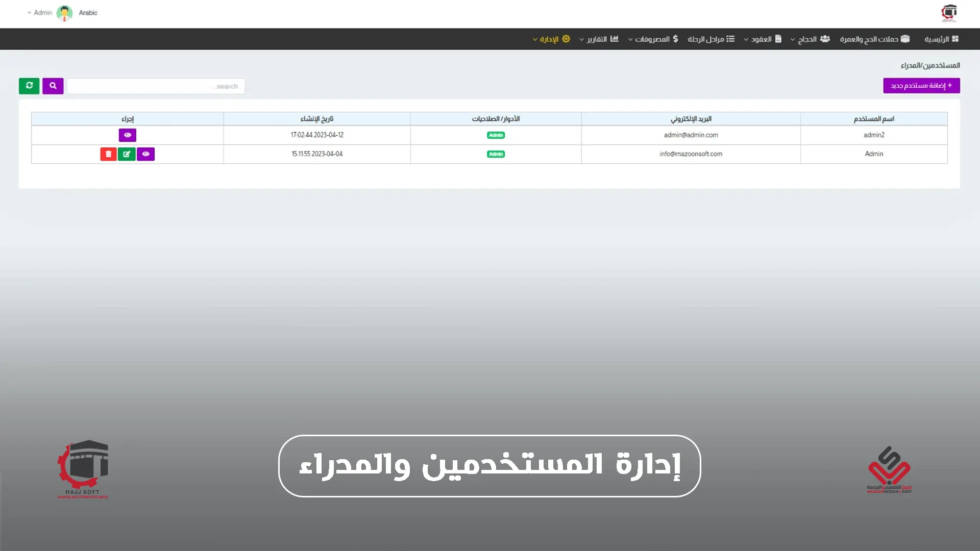Viewport: 980px width, 551px height.
Task: Expand the المصروفات expenses dropdown
Action: [653, 39]
